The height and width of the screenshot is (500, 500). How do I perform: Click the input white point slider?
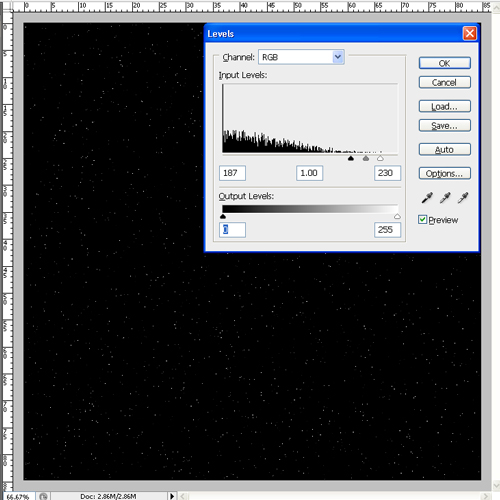coord(380,158)
